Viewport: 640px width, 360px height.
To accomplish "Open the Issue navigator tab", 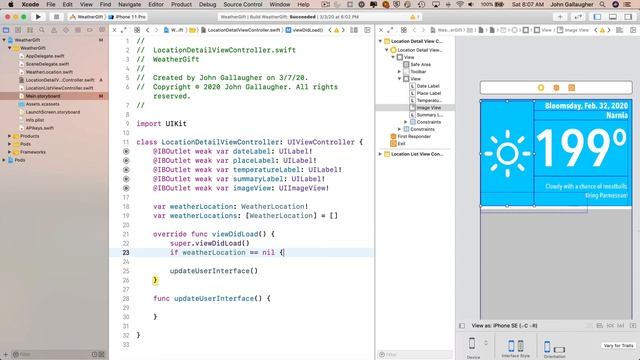I will coord(54,30).
